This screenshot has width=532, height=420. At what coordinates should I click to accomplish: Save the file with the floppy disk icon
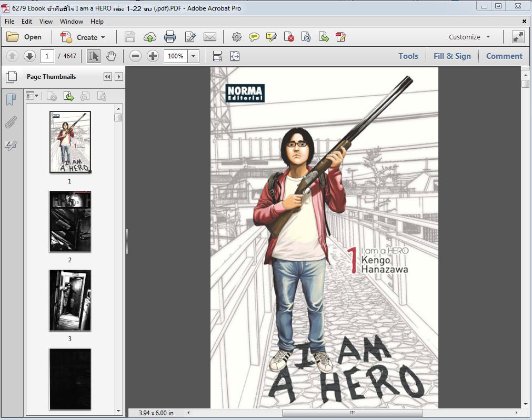coord(129,37)
